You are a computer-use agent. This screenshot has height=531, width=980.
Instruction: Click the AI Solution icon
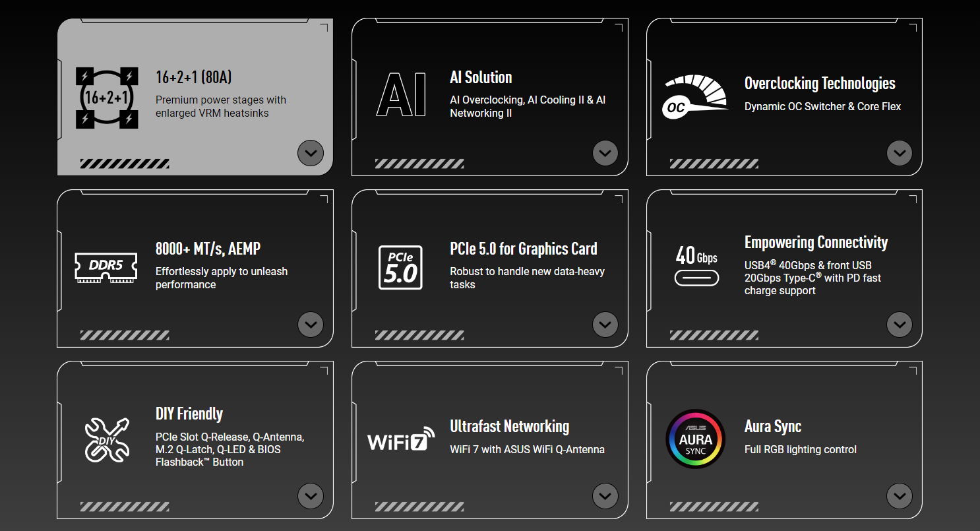tap(401, 96)
